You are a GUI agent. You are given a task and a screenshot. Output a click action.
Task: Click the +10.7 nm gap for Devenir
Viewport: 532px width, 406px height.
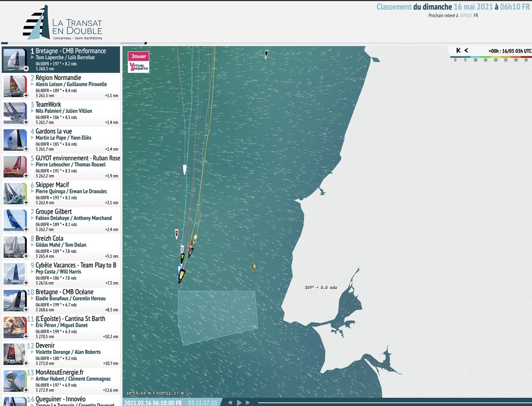111,363
